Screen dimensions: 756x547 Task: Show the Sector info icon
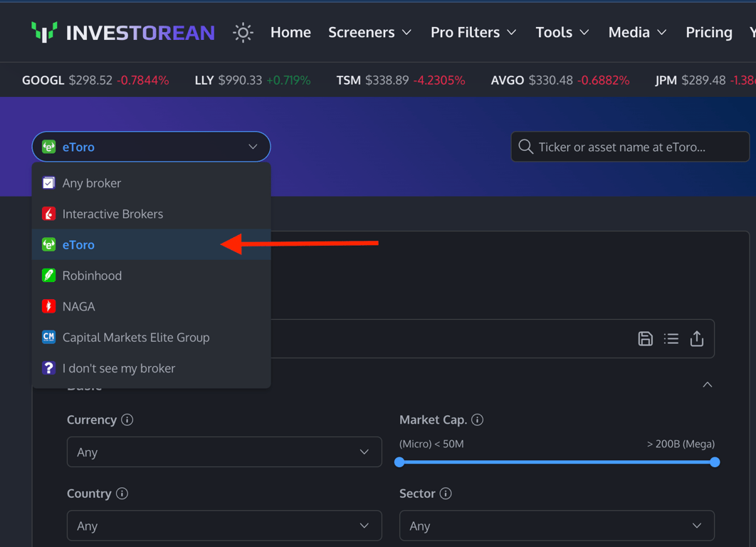click(446, 494)
